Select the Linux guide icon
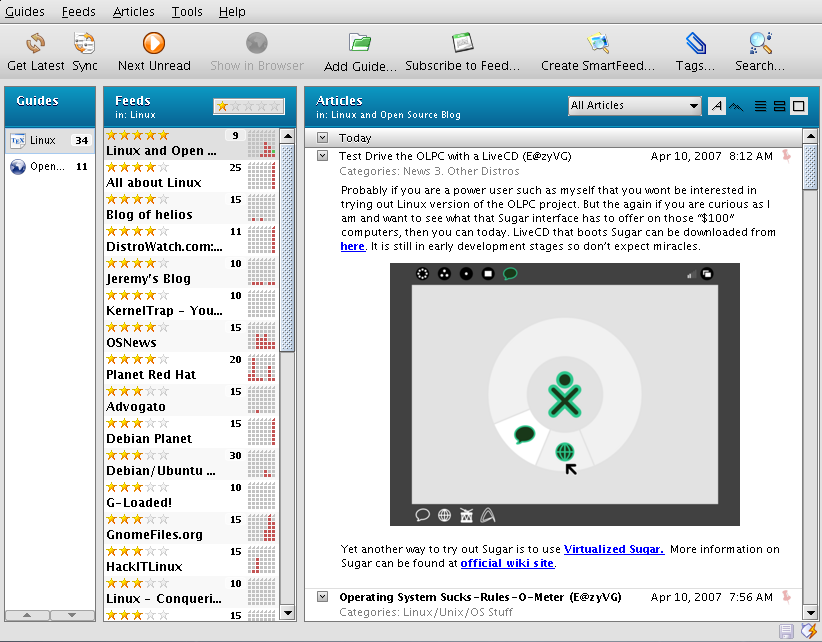 (x=18, y=140)
